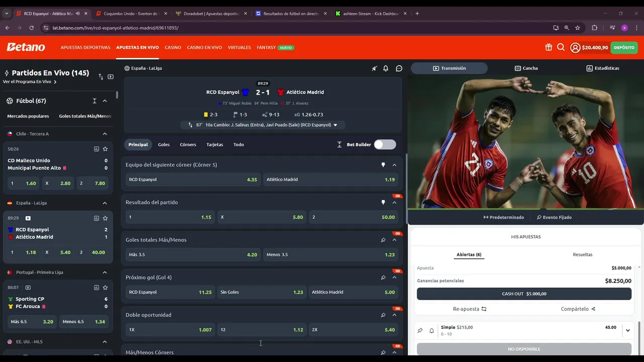Click the live match video stream
Screen dimensions: 644x362
click(x=526, y=142)
